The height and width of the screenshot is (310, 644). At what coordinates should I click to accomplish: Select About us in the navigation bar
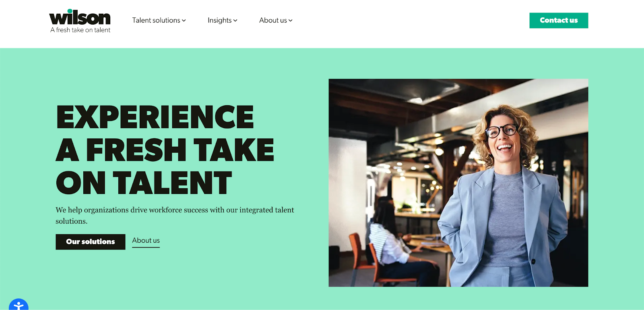click(x=273, y=20)
